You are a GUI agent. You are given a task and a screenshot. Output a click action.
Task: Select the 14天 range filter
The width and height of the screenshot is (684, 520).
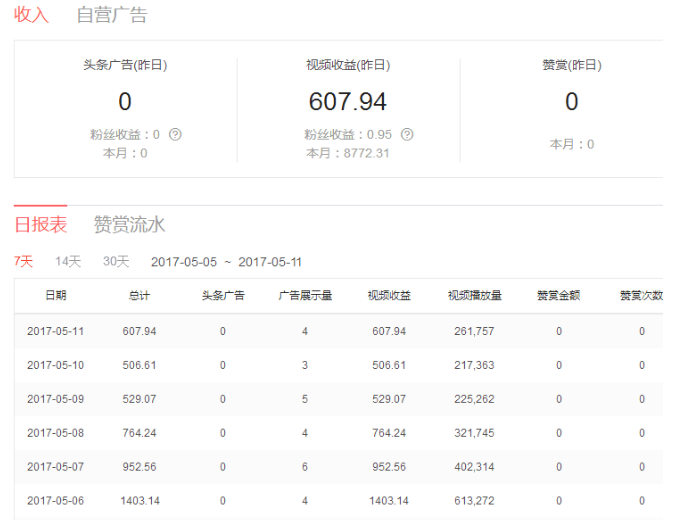(x=68, y=262)
